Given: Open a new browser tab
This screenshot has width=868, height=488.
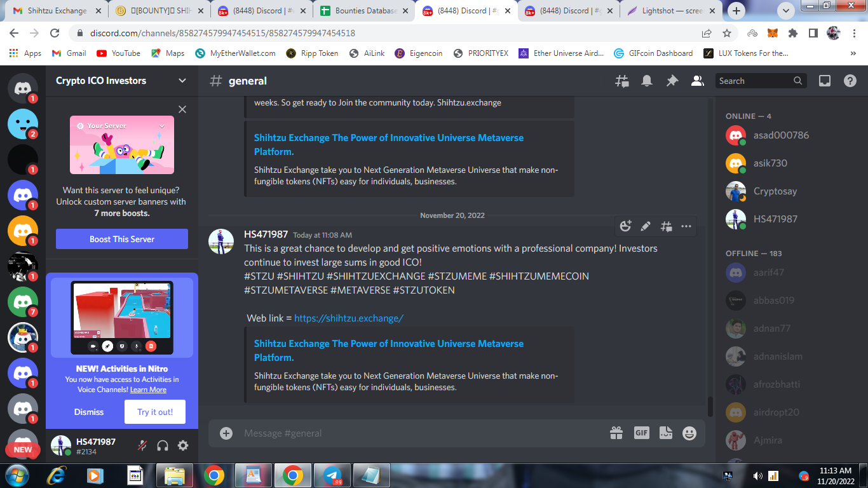Looking at the screenshot, I should [736, 11].
